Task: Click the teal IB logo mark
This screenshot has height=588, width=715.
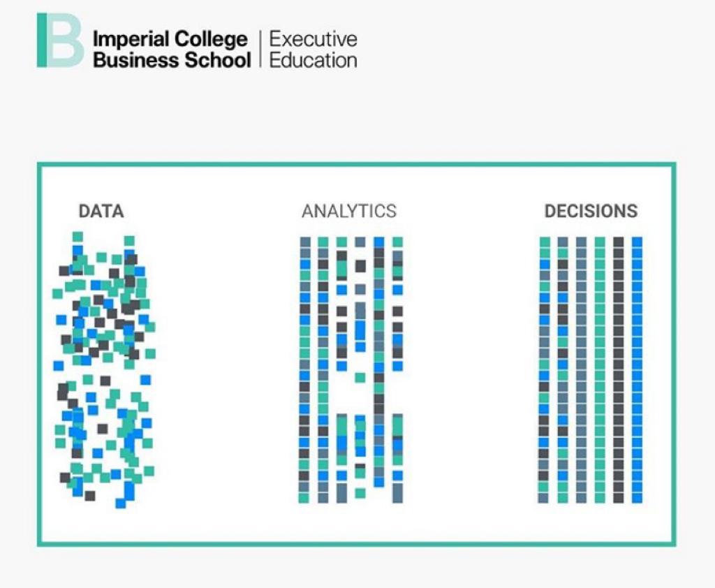Action: (x=60, y=40)
